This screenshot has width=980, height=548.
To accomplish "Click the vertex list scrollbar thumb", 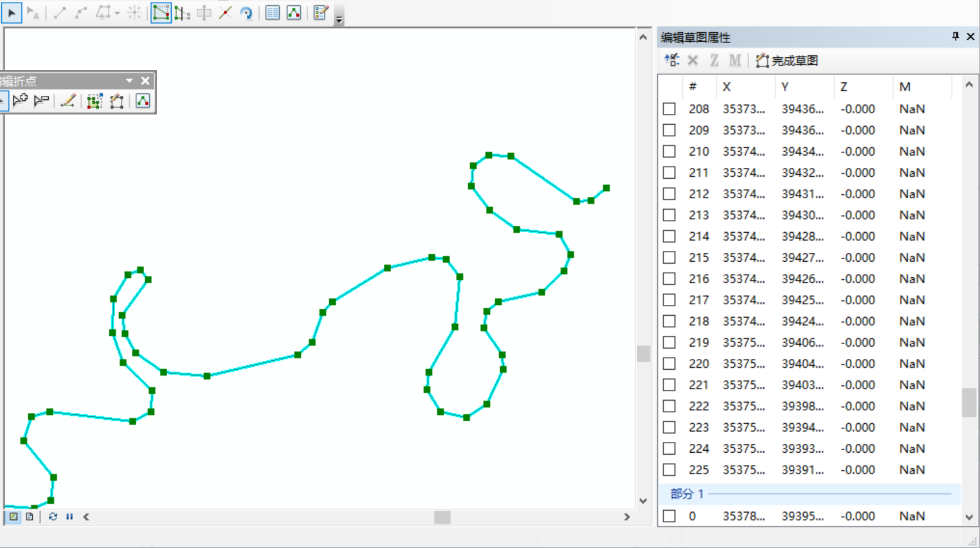I will (x=969, y=403).
